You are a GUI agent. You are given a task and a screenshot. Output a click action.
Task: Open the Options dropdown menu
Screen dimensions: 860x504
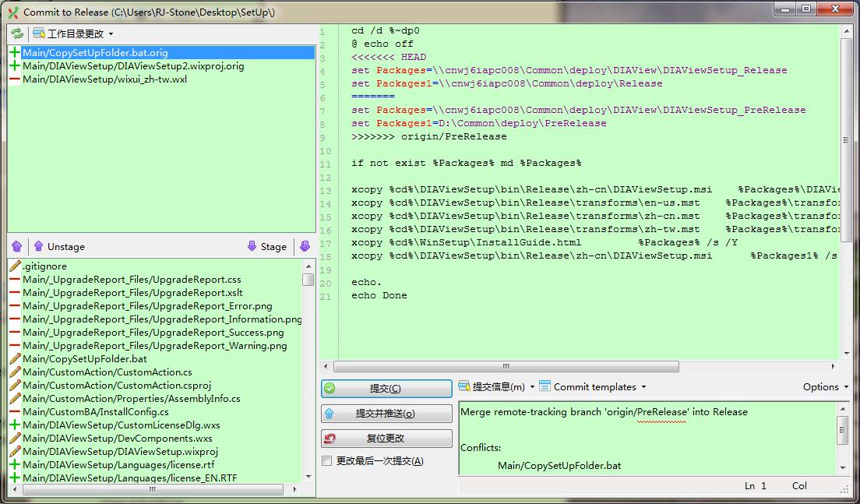(x=825, y=386)
